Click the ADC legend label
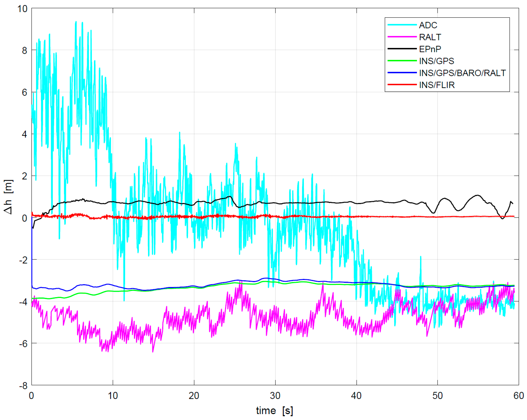This screenshot has height=420, width=527. [428, 25]
